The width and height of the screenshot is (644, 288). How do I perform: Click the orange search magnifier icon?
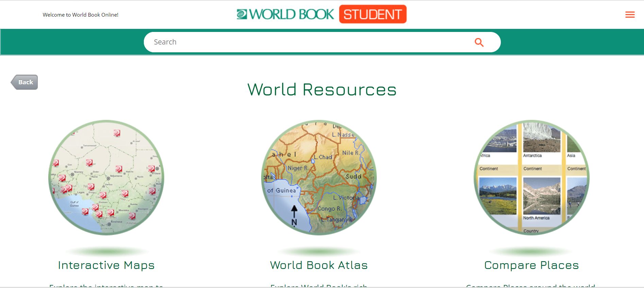[x=479, y=42]
